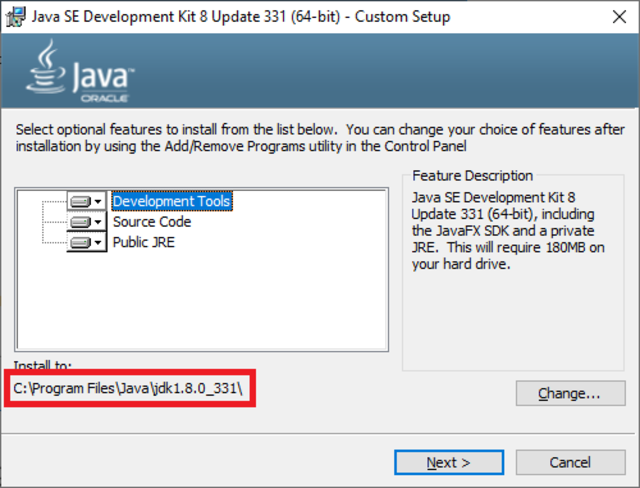Click the Change... button for install path

[570, 393]
